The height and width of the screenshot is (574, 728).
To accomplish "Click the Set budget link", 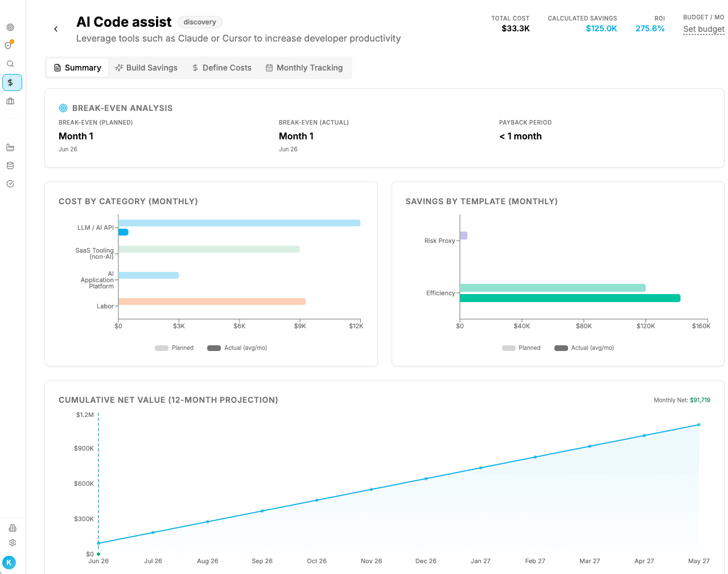I will pos(704,30).
